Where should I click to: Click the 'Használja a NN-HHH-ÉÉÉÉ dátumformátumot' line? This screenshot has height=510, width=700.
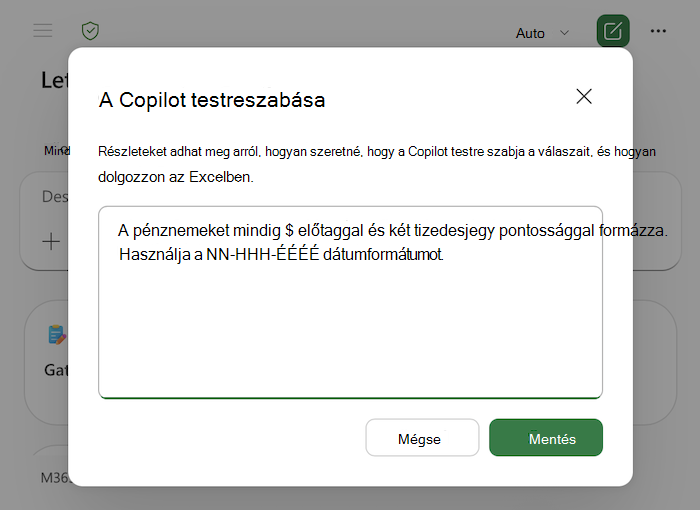click(281, 255)
